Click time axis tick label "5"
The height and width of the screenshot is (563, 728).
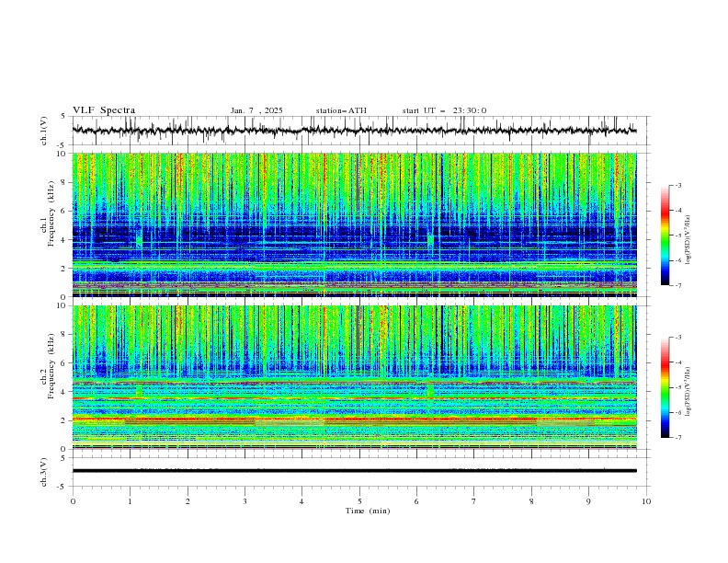click(359, 501)
